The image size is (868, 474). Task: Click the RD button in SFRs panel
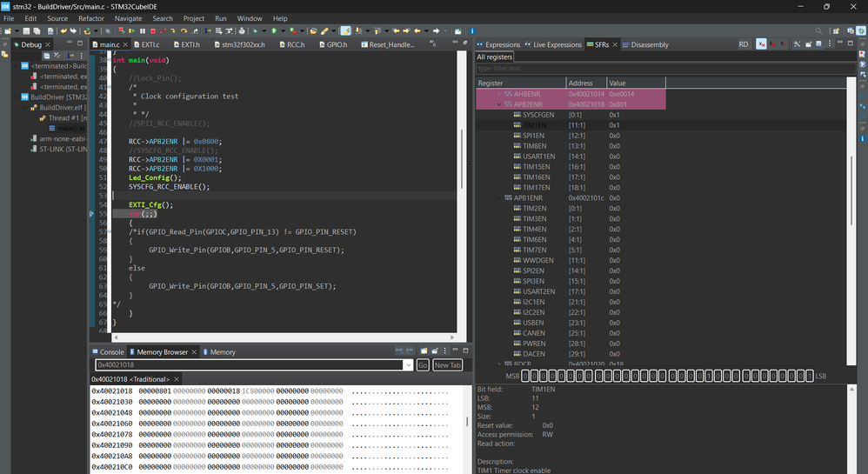click(744, 44)
